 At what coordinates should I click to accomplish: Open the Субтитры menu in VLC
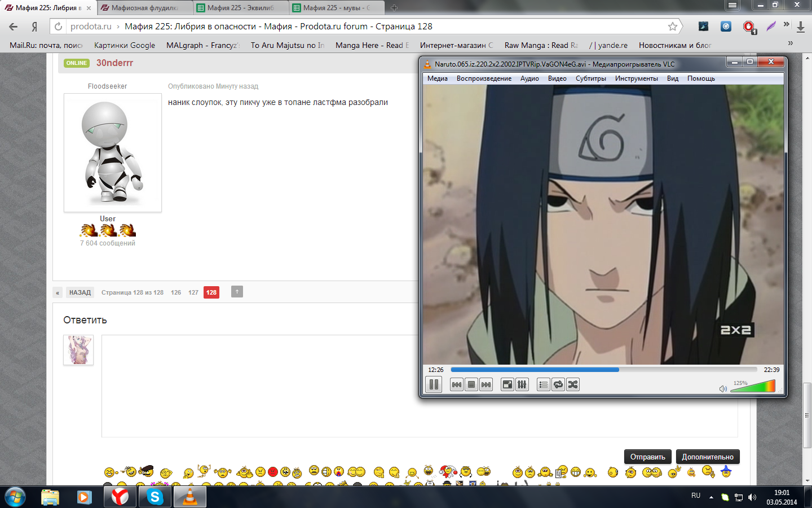(590, 78)
